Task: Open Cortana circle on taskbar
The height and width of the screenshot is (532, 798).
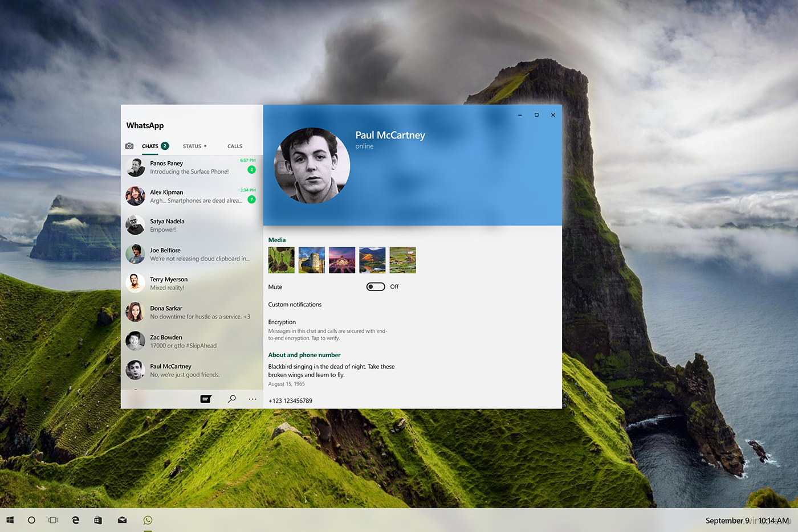Action: 31,520
